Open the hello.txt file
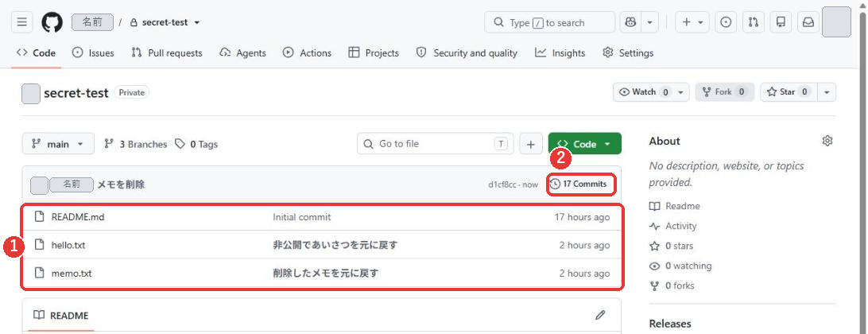Image resolution: width=868 pixels, height=334 pixels. click(68, 245)
